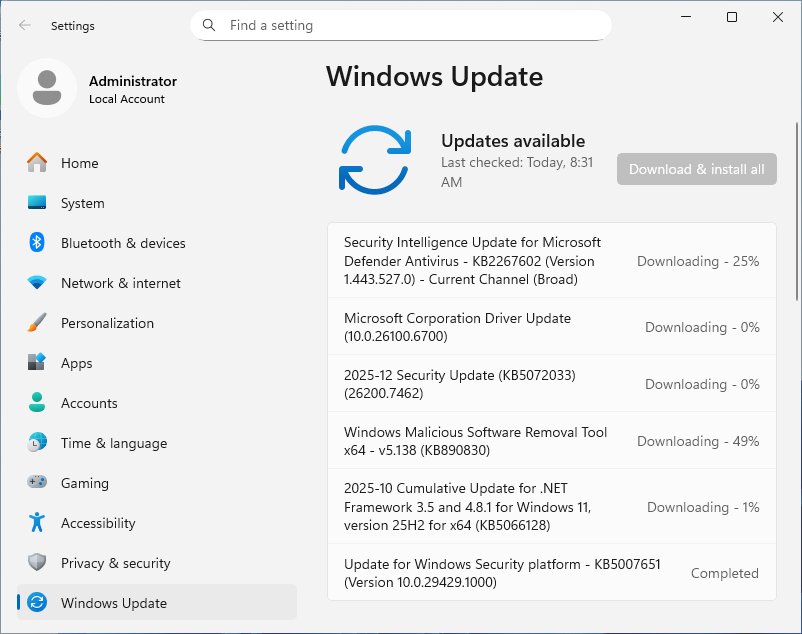Click the Downloading - 49% status

click(x=698, y=441)
